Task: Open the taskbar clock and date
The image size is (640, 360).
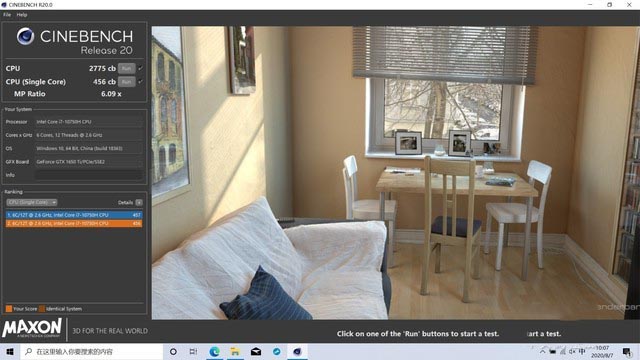Action: point(602,351)
